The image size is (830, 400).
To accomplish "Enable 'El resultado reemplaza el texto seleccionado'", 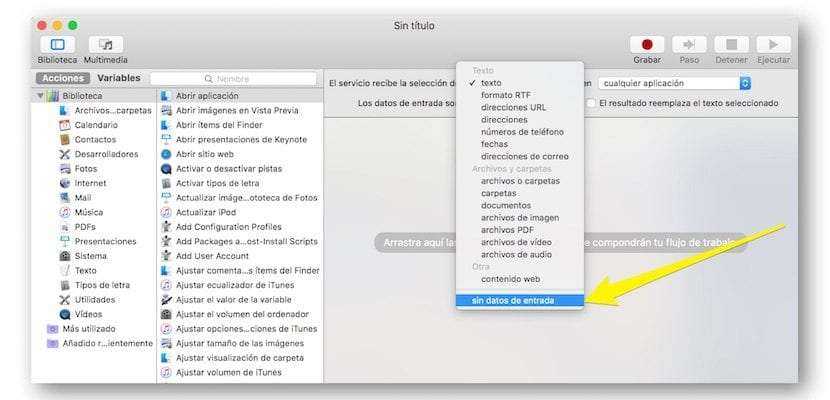I will point(592,103).
